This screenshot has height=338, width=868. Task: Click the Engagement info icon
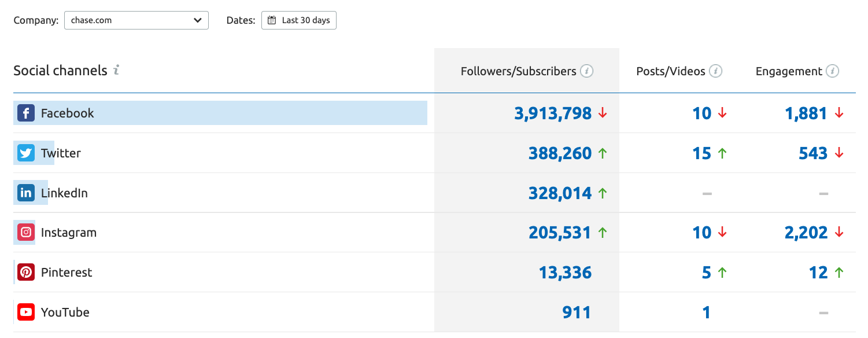(833, 71)
